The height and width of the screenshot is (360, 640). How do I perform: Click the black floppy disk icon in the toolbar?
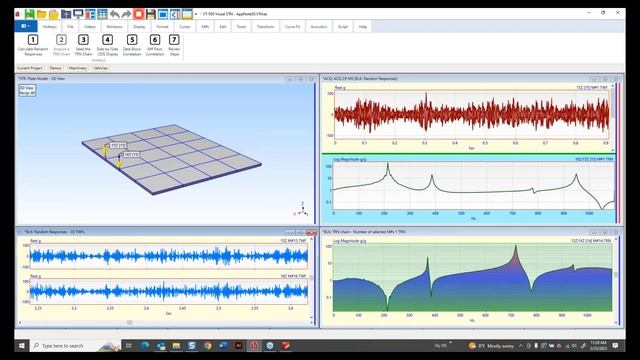pyautogui.click(x=151, y=14)
